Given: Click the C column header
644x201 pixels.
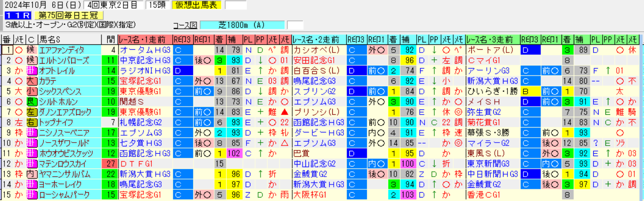Looking at the screenshot, I should pyautogui.click(x=31, y=40).
